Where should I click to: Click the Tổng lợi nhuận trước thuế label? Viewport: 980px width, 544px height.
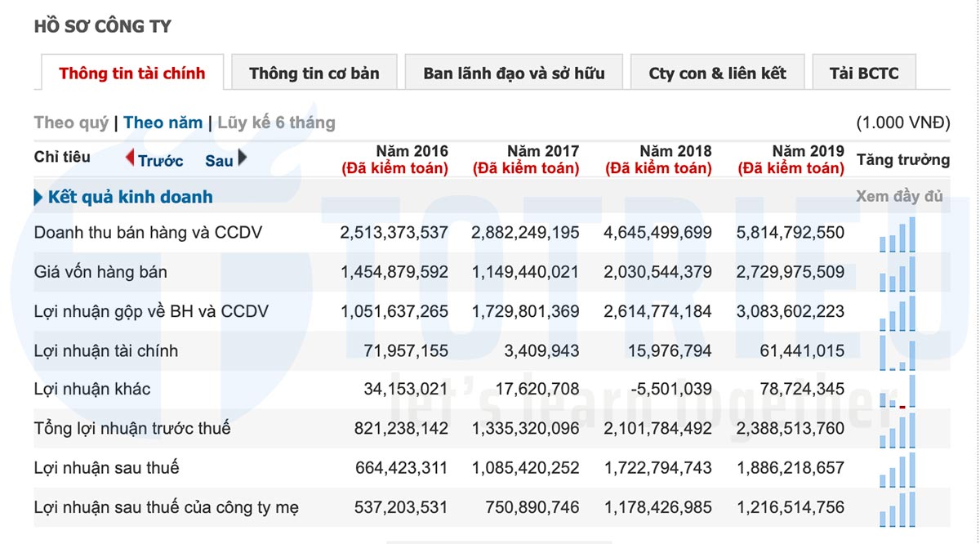(x=132, y=428)
